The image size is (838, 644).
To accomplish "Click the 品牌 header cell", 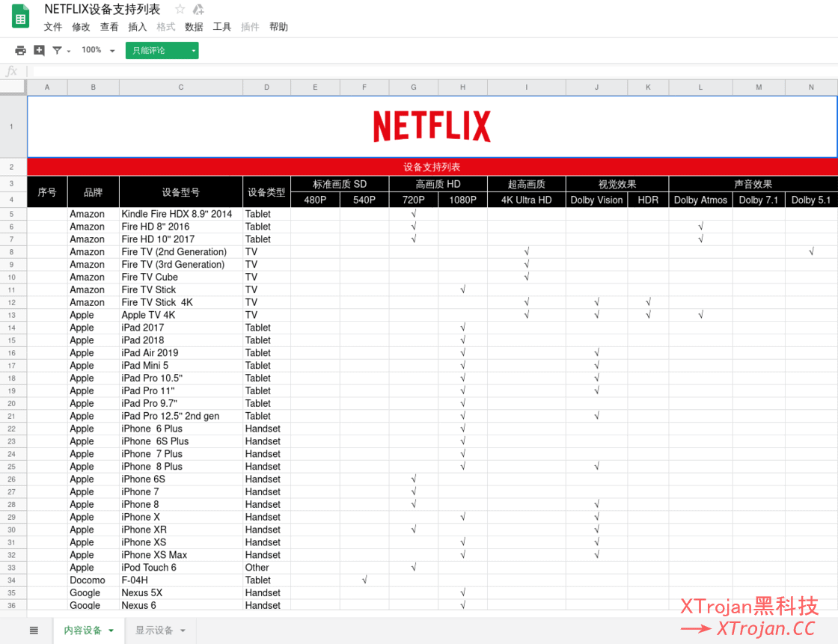I will (93, 192).
